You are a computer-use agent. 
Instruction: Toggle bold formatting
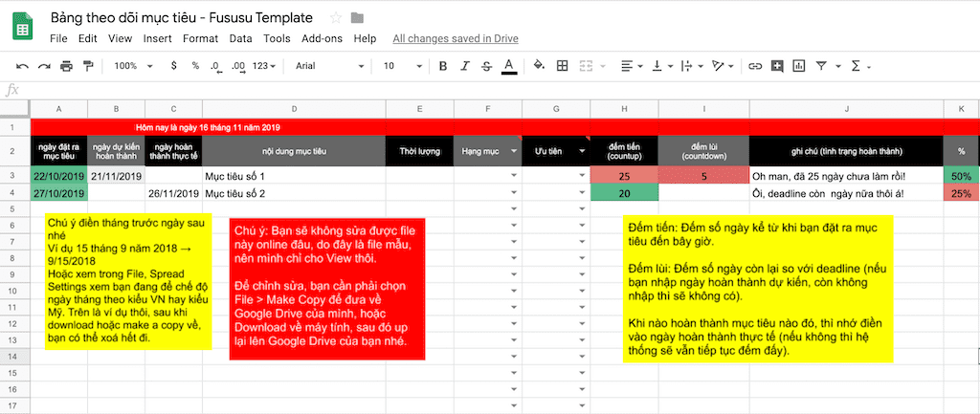[442, 66]
